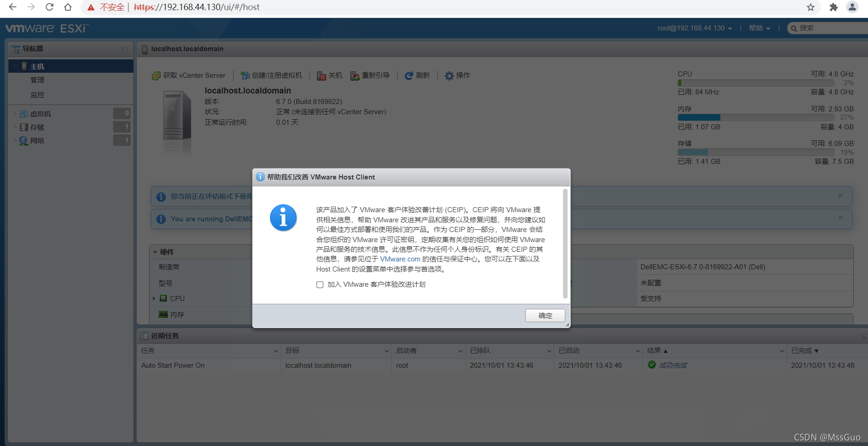Open the browser profile avatar
The height and width of the screenshot is (446, 868).
852,7
